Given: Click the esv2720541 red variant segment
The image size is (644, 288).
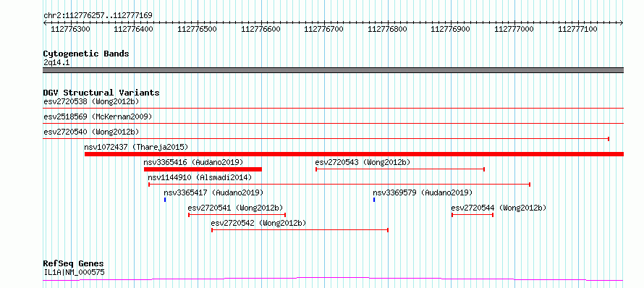Looking at the screenshot, I should point(237,215).
